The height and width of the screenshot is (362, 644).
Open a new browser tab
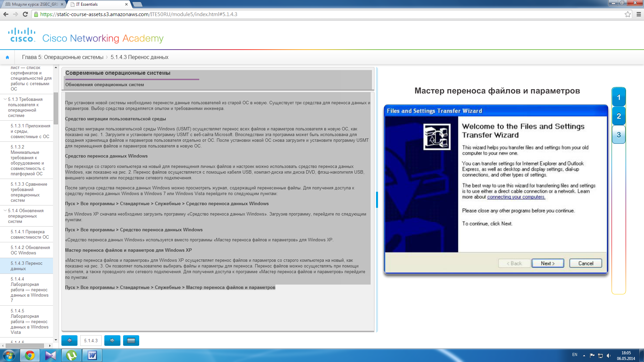[138, 4]
